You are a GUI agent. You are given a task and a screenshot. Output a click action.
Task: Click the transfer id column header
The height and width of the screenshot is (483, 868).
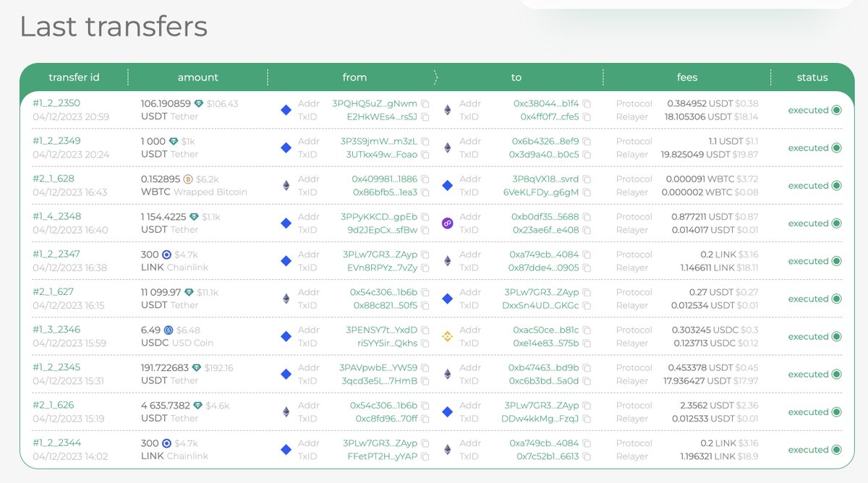pyautogui.click(x=74, y=77)
